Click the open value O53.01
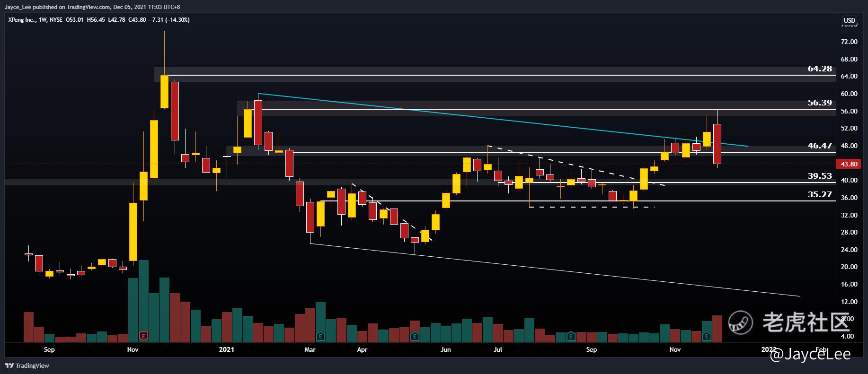This screenshot has width=868, height=374. pyautogui.click(x=75, y=20)
